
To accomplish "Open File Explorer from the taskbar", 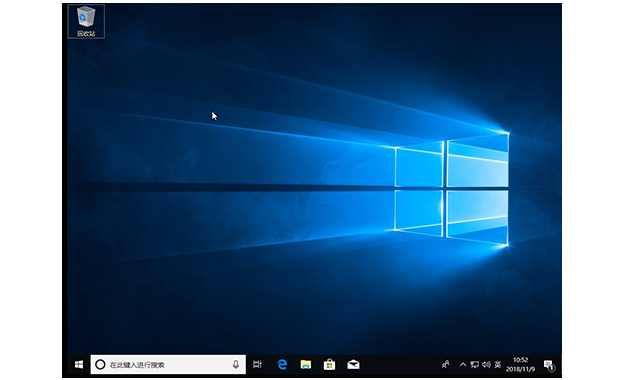I will 305,364.
